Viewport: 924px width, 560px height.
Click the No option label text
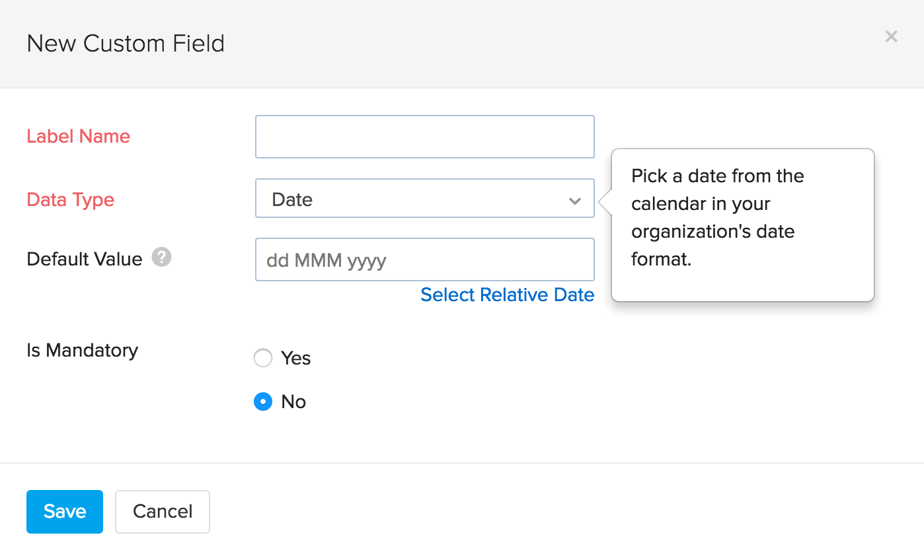pyautogui.click(x=293, y=402)
